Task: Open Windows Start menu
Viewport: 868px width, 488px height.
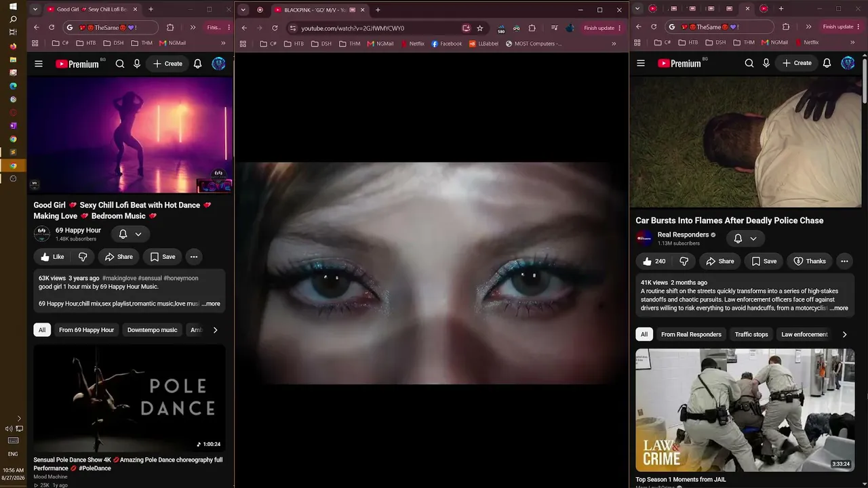Action: tap(13, 7)
